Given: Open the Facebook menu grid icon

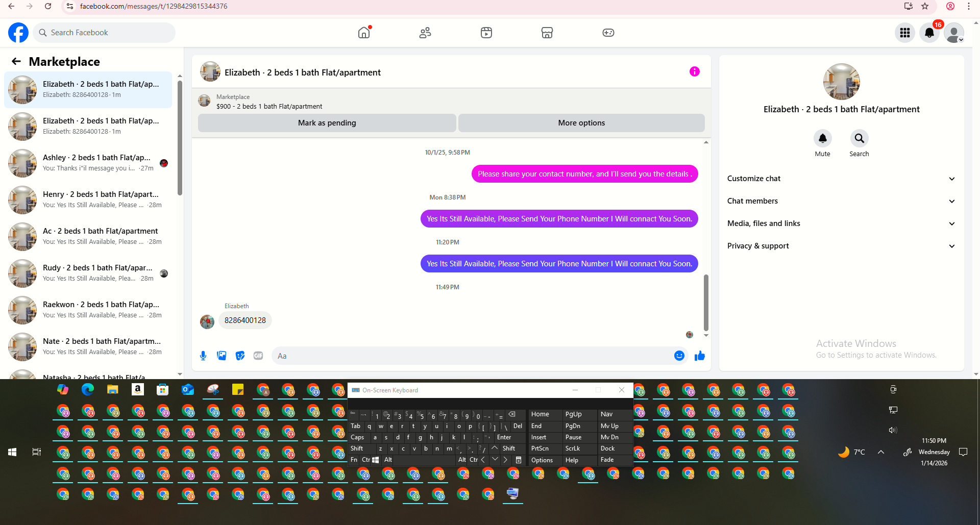Looking at the screenshot, I should [905, 33].
